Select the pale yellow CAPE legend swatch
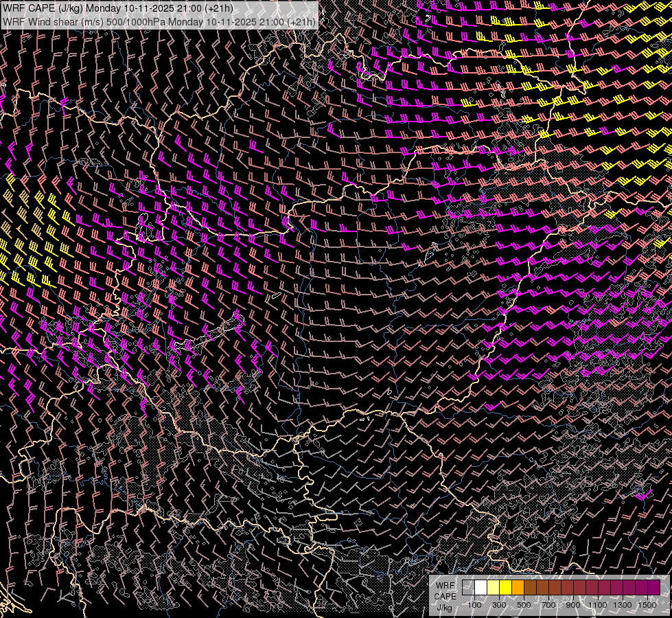Screen dimensions: 672x618 [494, 587]
